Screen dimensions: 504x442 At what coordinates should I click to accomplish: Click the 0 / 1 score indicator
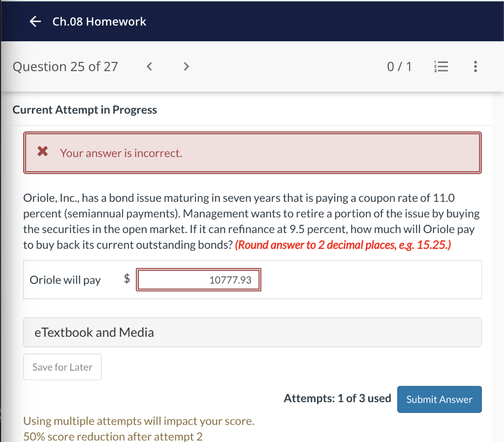400,66
